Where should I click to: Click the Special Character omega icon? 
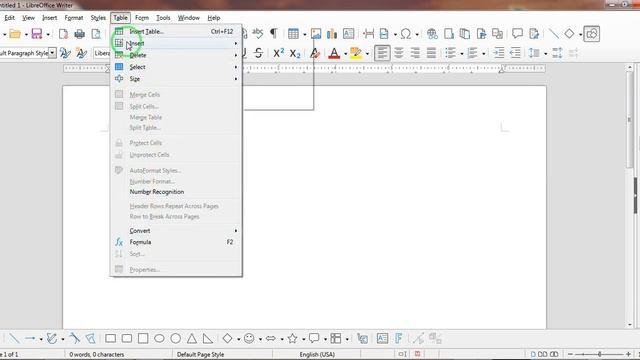point(406,34)
